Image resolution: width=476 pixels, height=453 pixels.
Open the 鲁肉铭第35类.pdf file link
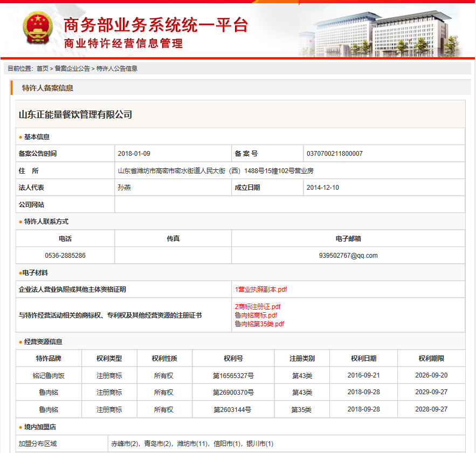[259, 324]
